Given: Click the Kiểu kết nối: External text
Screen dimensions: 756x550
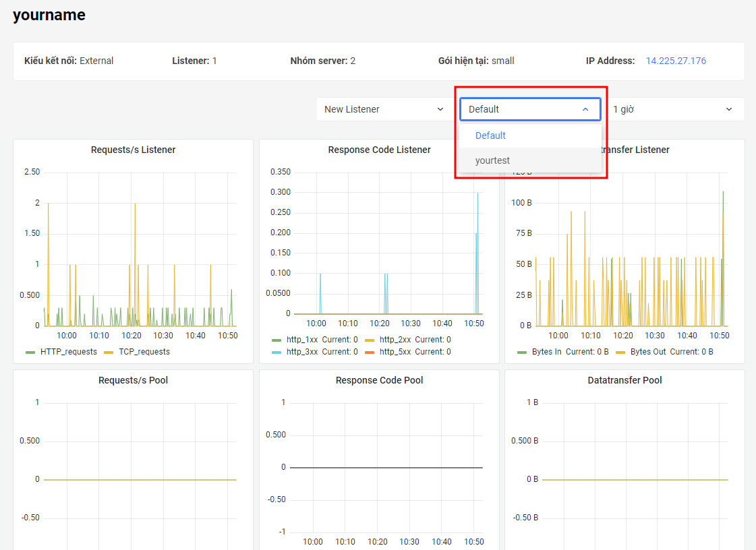Looking at the screenshot, I should (x=69, y=61).
